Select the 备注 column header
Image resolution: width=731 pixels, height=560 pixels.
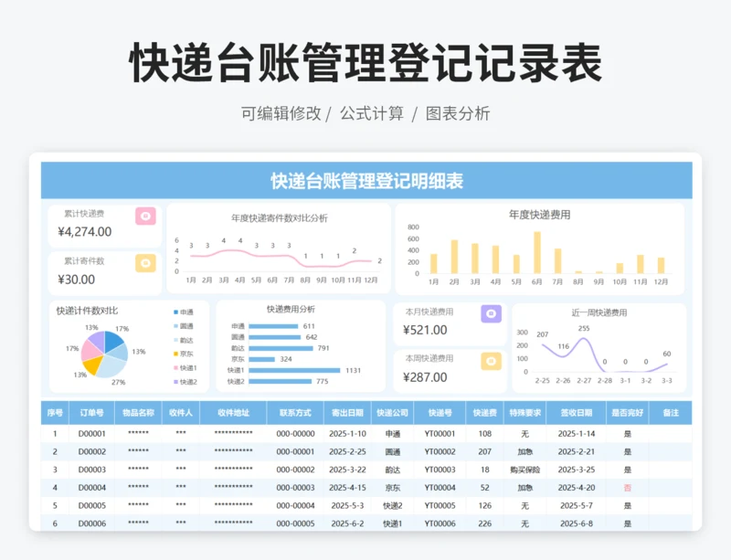(x=671, y=413)
